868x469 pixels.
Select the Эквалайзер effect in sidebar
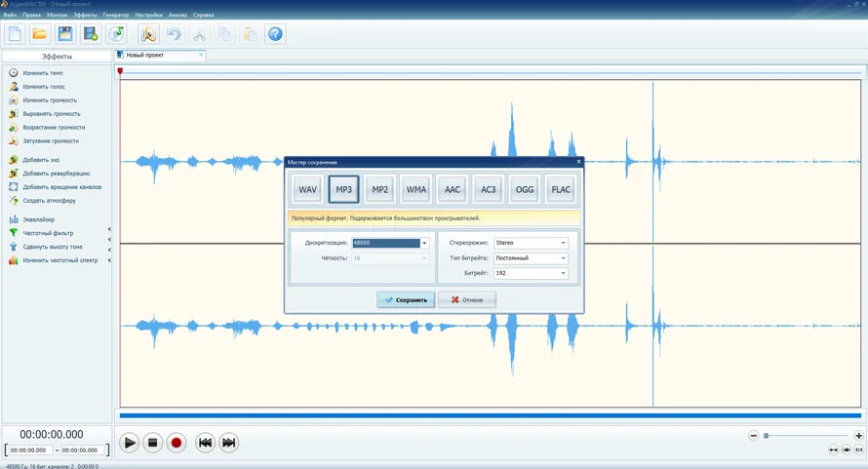pyautogui.click(x=39, y=219)
